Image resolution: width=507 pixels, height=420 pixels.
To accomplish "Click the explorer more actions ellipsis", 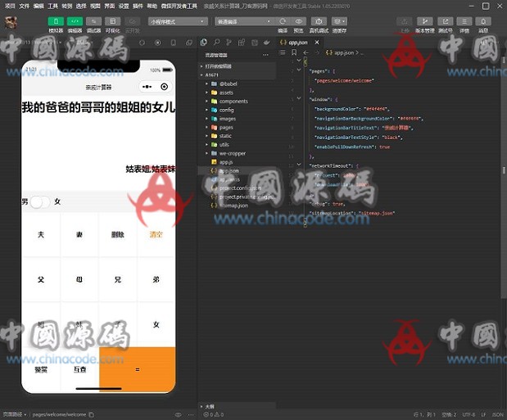I will (x=265, y=55).
